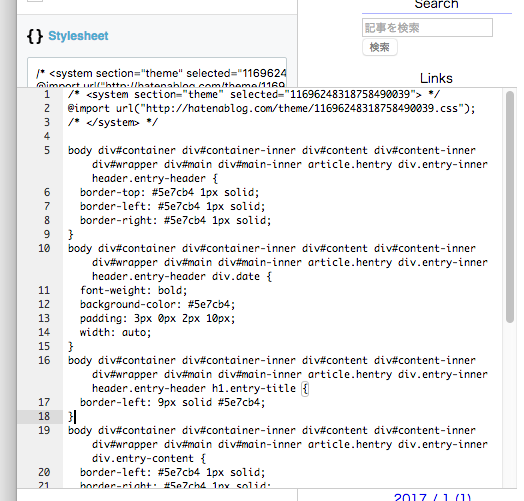The image size is (524, 501).
Task: Click the editor's vertical scrollbar thumb
Action: (510, 207)
